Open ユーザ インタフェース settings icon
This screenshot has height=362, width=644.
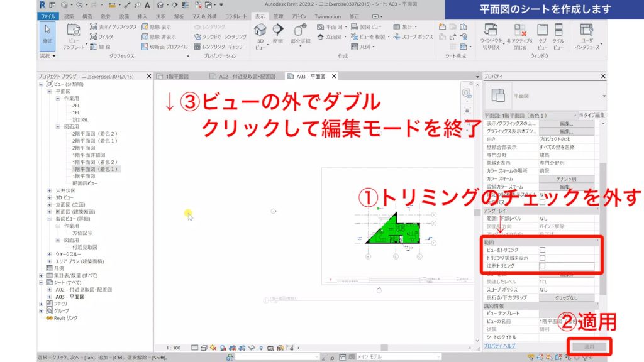(x=586, y=31)
